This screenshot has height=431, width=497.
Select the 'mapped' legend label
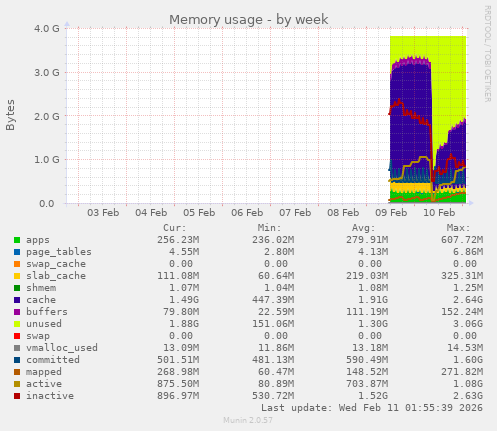coord(44,372)
